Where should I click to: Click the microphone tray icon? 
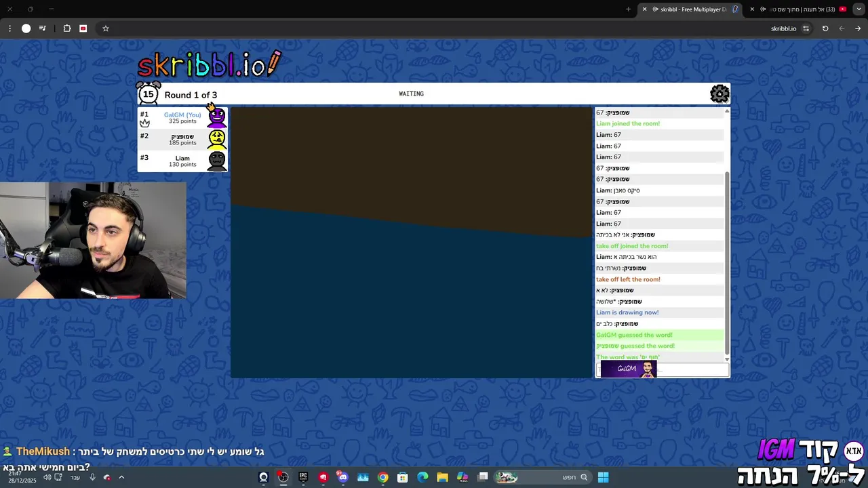[x=93, y=477]
